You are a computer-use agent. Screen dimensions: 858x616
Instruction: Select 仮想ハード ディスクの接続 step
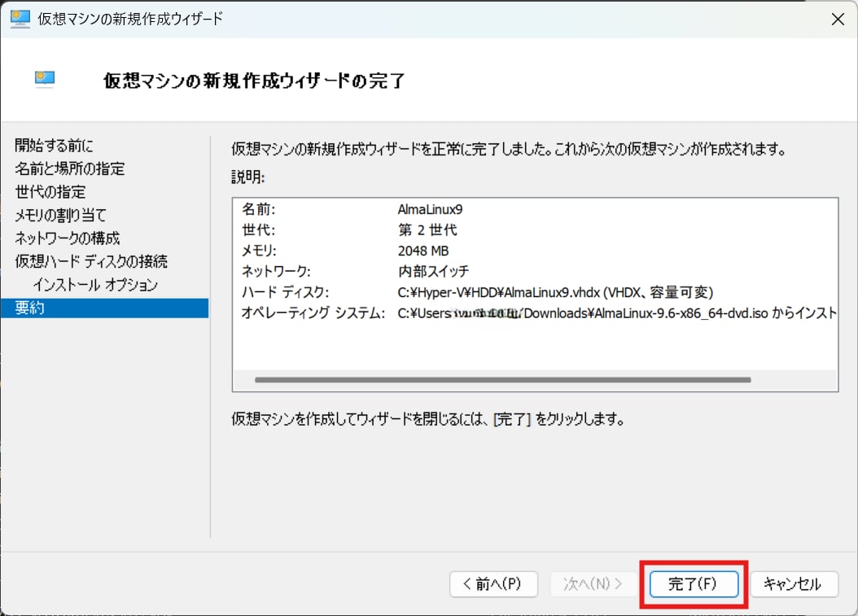click(x=91, y=261)
